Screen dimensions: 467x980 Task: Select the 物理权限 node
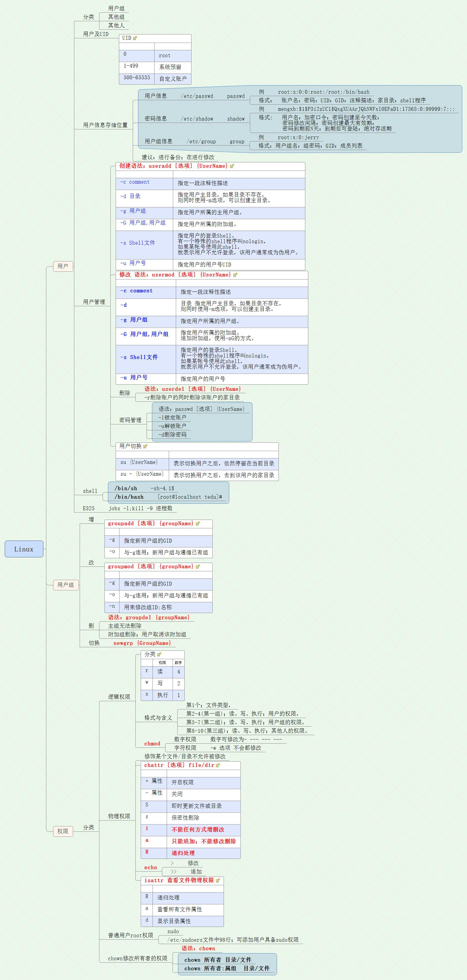[x=119, y=816]
